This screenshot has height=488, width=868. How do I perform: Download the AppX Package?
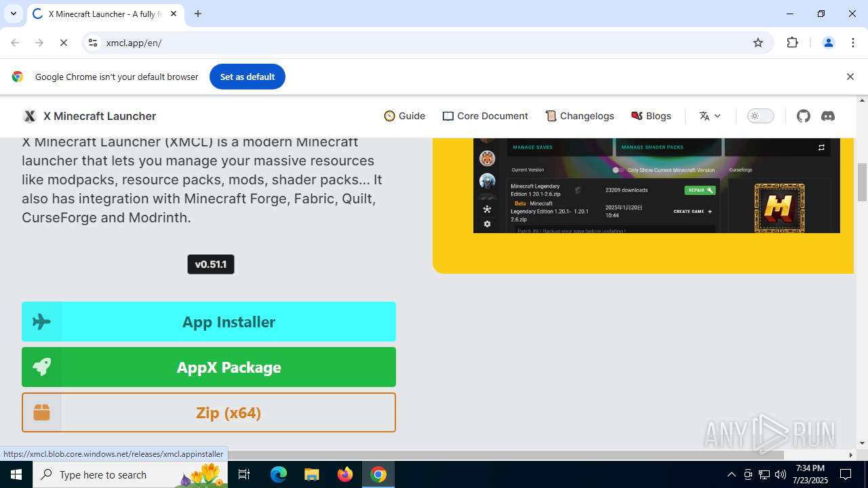[209, 367]
